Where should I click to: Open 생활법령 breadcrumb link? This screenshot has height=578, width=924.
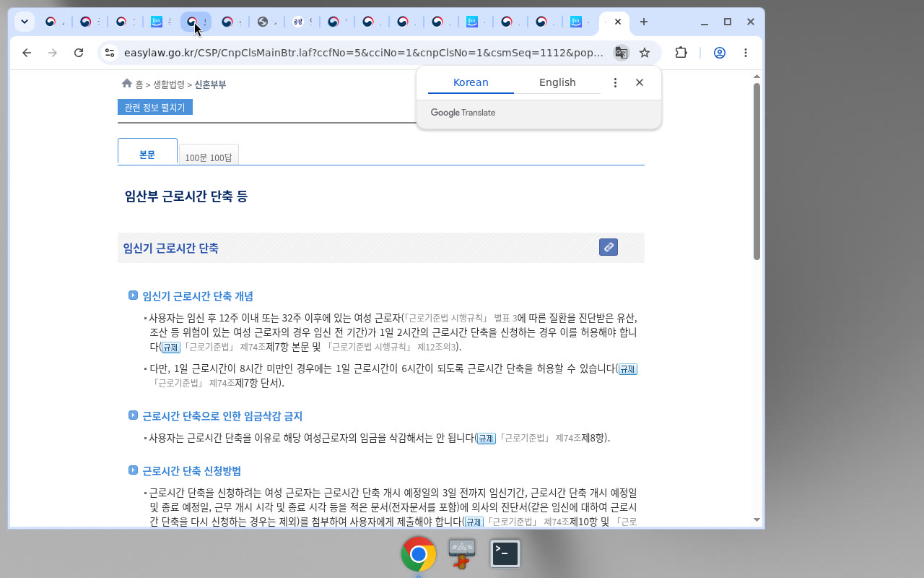168,85
